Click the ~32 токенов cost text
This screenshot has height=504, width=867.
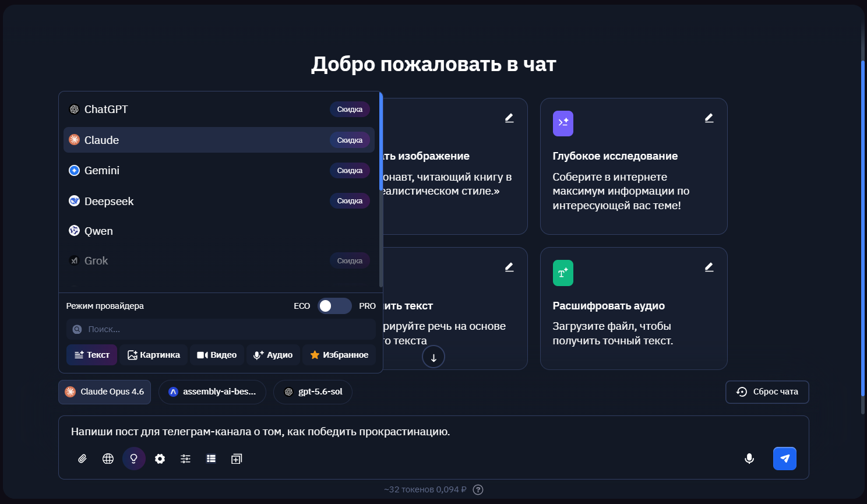[425, 489]
